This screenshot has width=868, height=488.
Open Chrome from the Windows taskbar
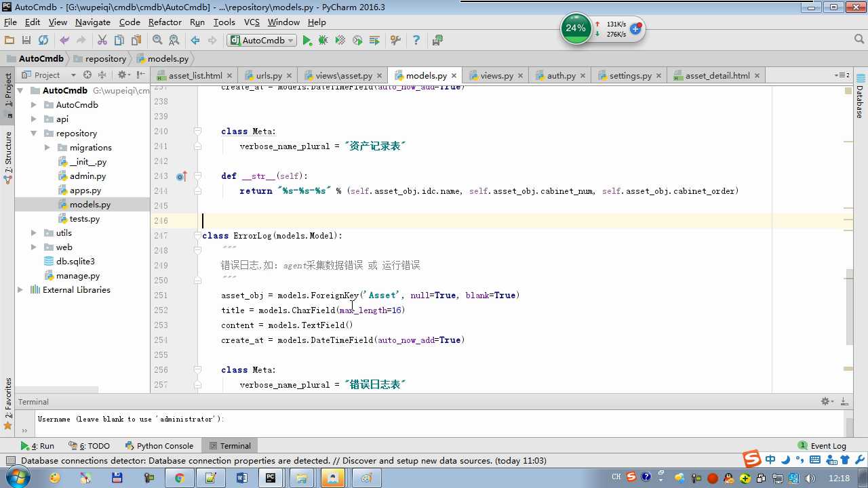(x=179, y=478)
